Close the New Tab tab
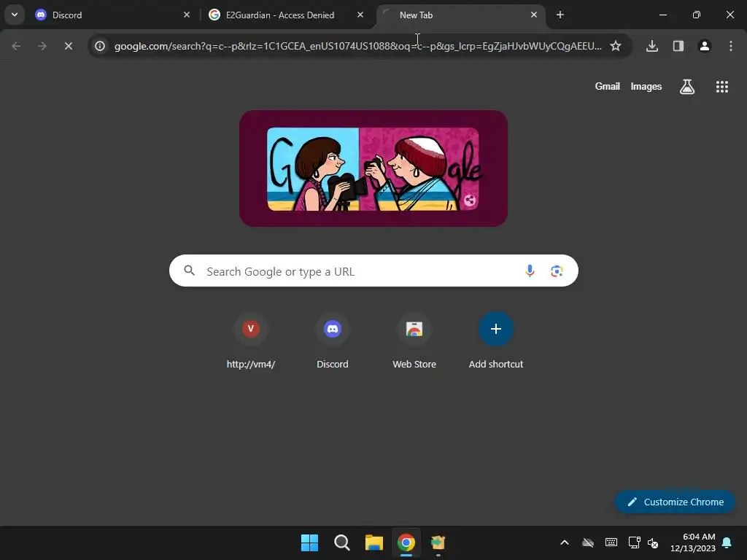Viewport: 747px width, 560px height. coord(534,15)
